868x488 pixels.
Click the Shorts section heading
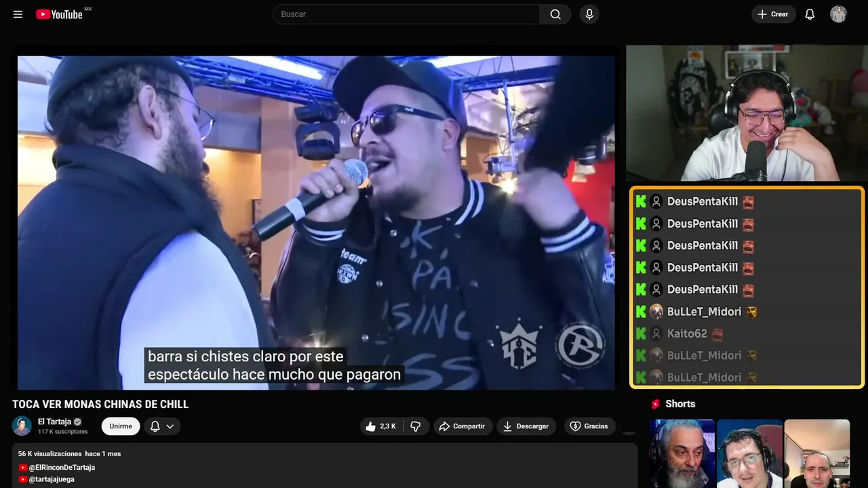pyautogui.click(x=680, y=404)
